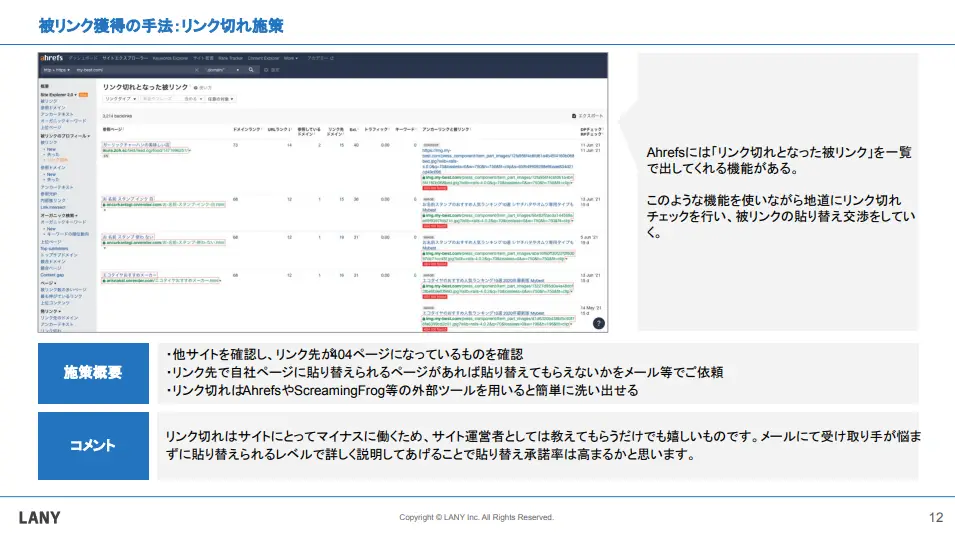Open オーガニックキーワード under Site Explorer 2.0
Image resolution: width=955 pixels, height=533 pixels.
point(63,121)
